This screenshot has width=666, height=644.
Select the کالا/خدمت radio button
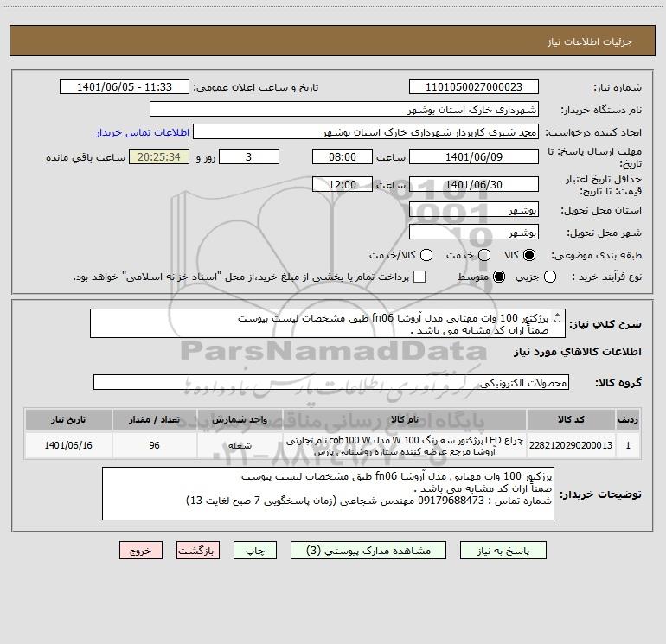click(426, 255)
